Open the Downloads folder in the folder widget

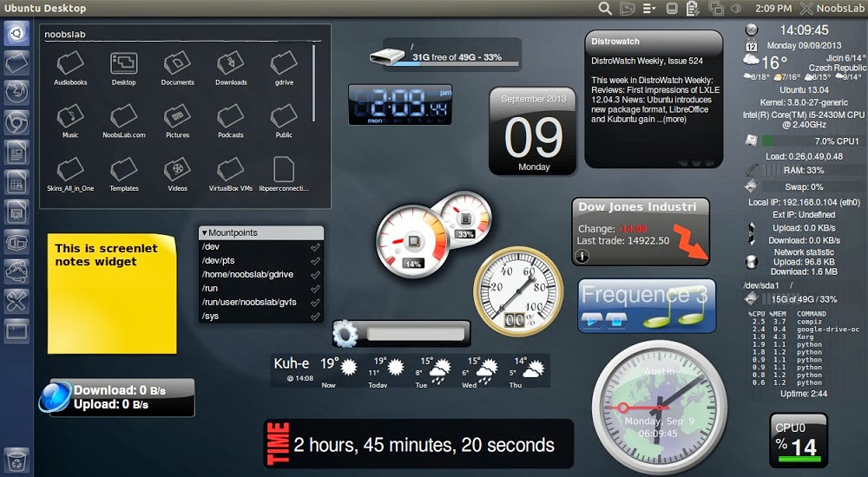coord(231,68)
